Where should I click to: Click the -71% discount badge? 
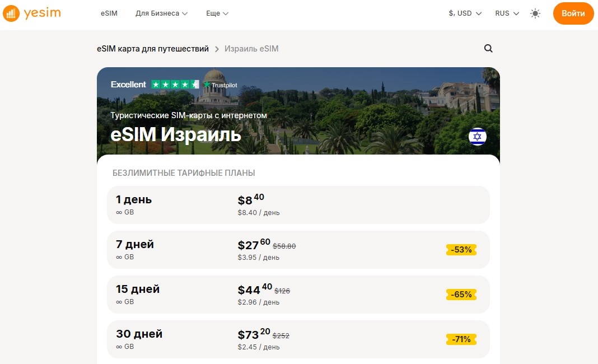point(461,339)
